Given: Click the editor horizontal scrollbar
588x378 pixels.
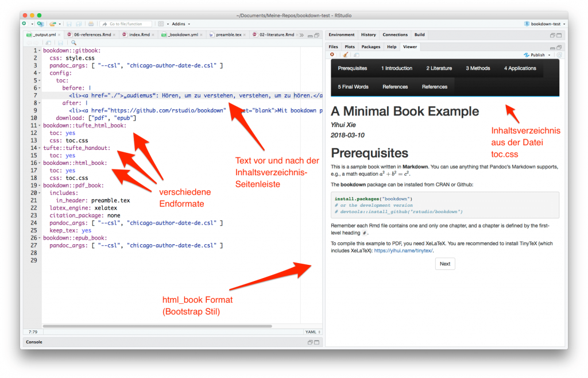Looking at the screenshot, I should (x=157, y=326).
